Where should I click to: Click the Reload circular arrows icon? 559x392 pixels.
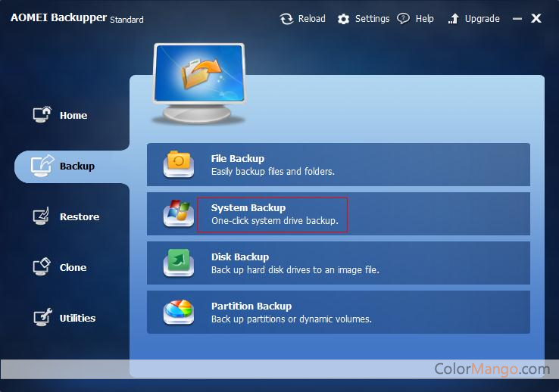coord(286,19)
